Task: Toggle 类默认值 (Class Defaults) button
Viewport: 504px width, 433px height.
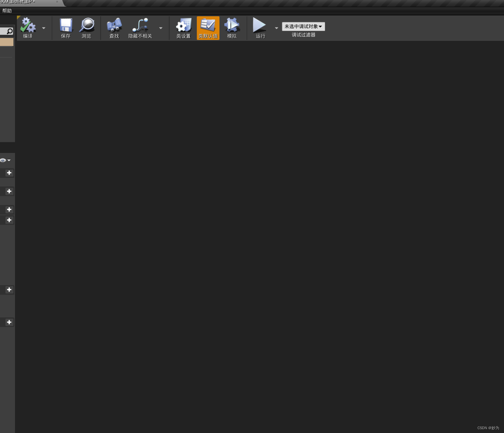Action: click(x=208, y=28)
